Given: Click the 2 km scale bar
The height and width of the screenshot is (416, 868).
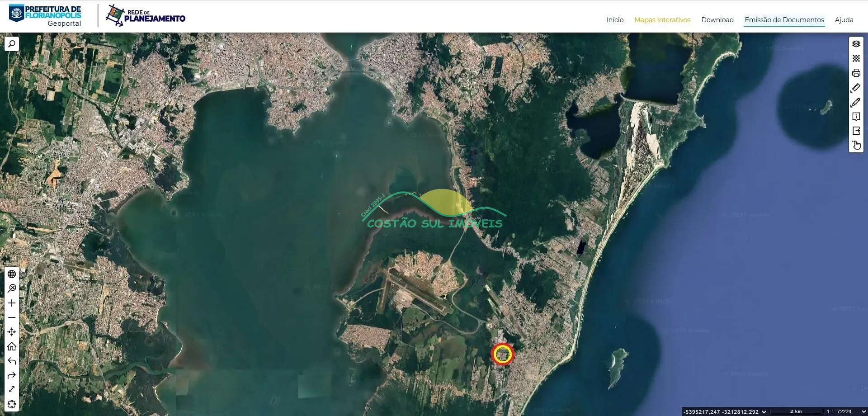Looking at the screenshot, I should click(796, 411).
